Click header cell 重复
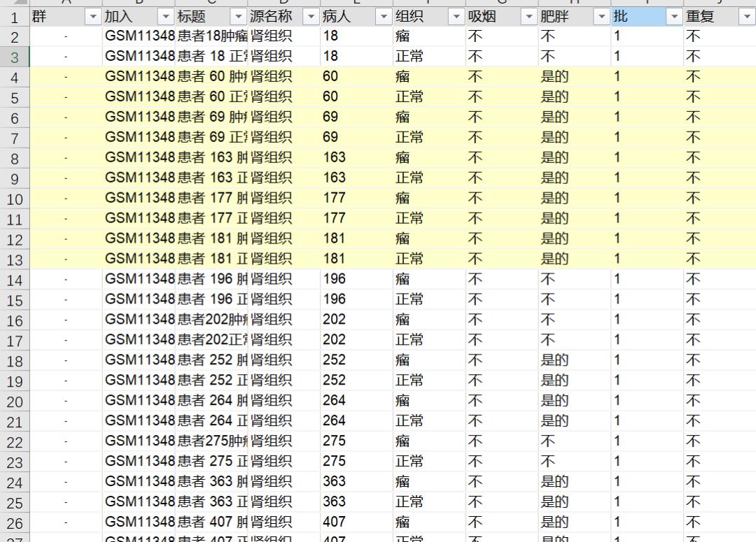 point(720,17)
